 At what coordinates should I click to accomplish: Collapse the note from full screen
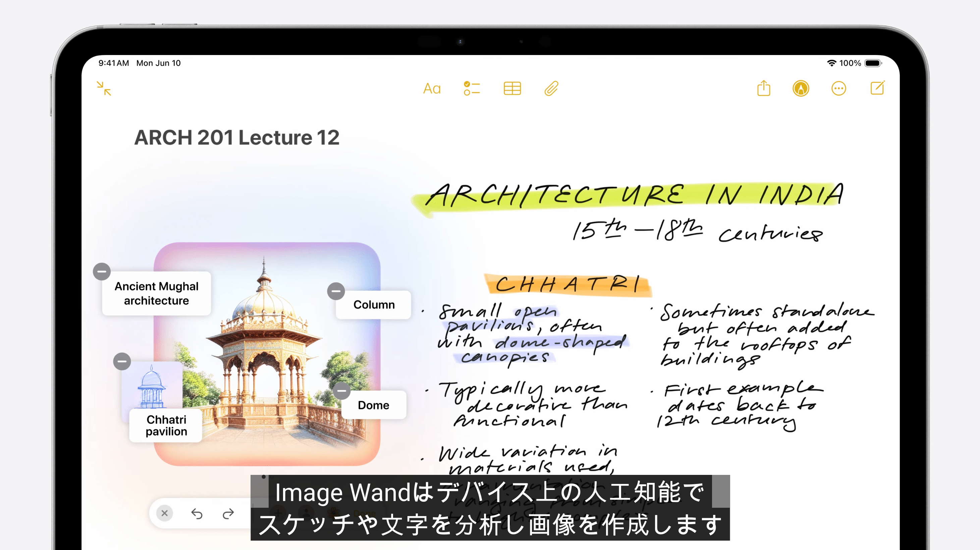pyautogui.click(x=104, y=88)
